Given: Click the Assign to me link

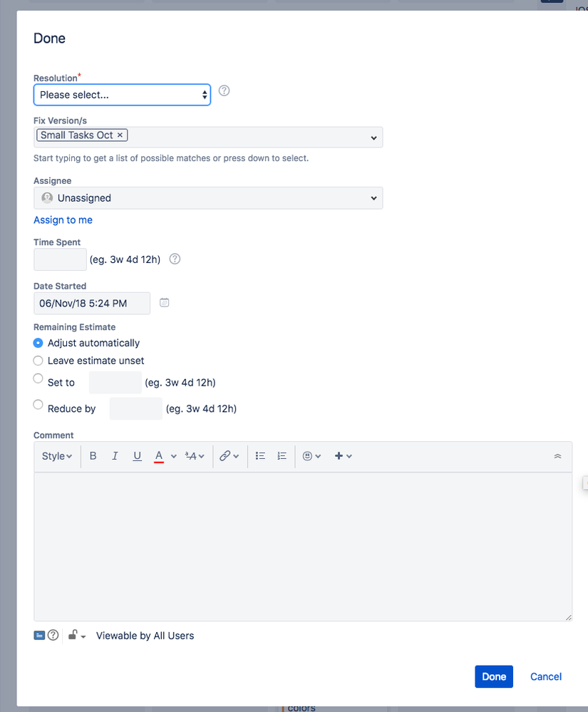Looking at the screenshot, I should pyautogui.click(x=63, y=220).
